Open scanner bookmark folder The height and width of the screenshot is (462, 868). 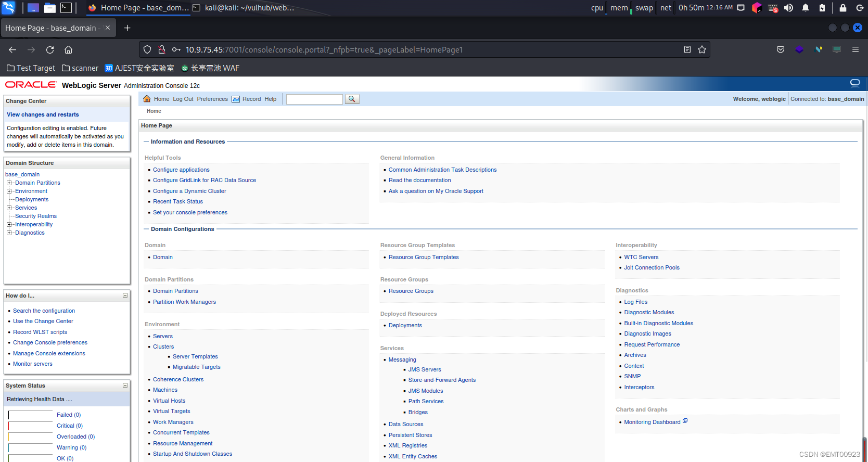point(80,68)
